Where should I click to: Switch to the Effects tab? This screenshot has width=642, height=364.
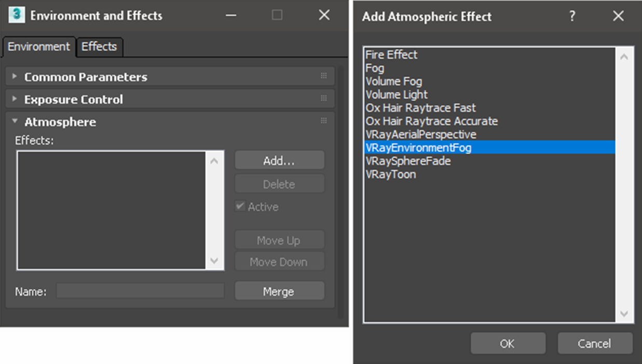click(x=99, y=47)
